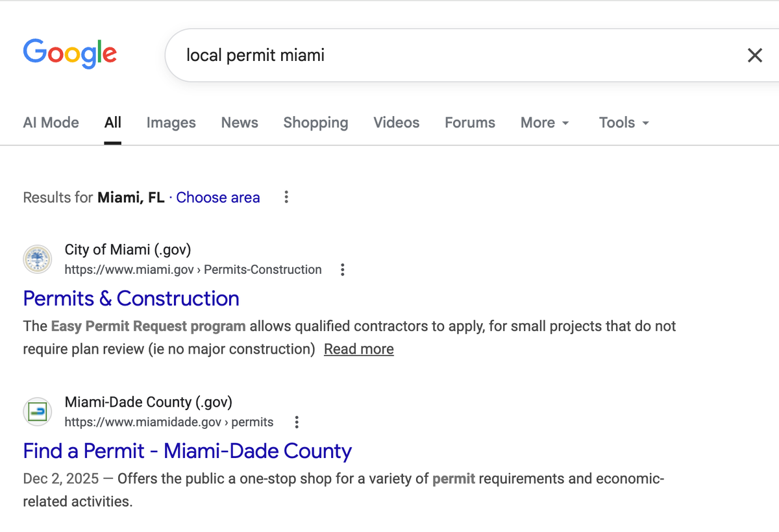Open the three-dot menu beside Choose area

pos(286,197)
